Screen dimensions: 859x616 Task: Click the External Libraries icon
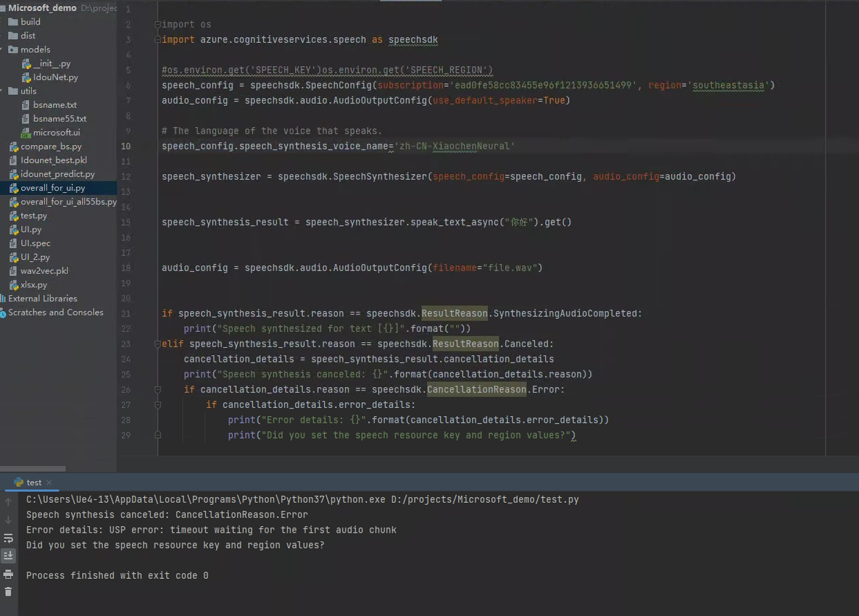(3, 298)
